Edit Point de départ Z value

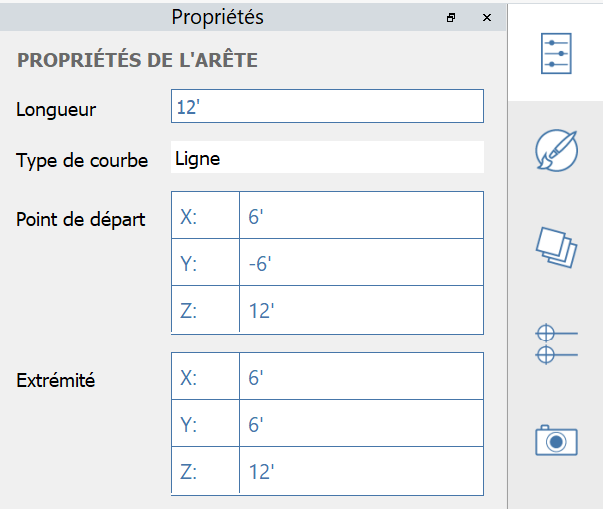click(x=360, y=311)
